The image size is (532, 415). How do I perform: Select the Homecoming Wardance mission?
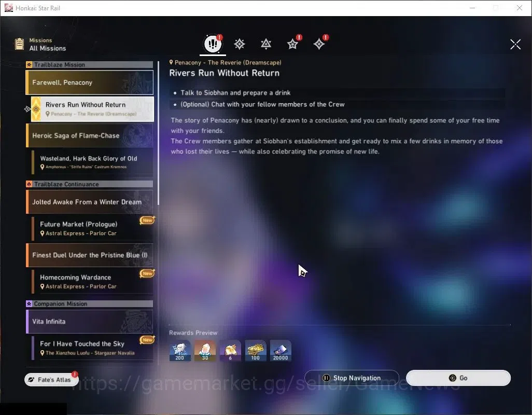[92, 282]
